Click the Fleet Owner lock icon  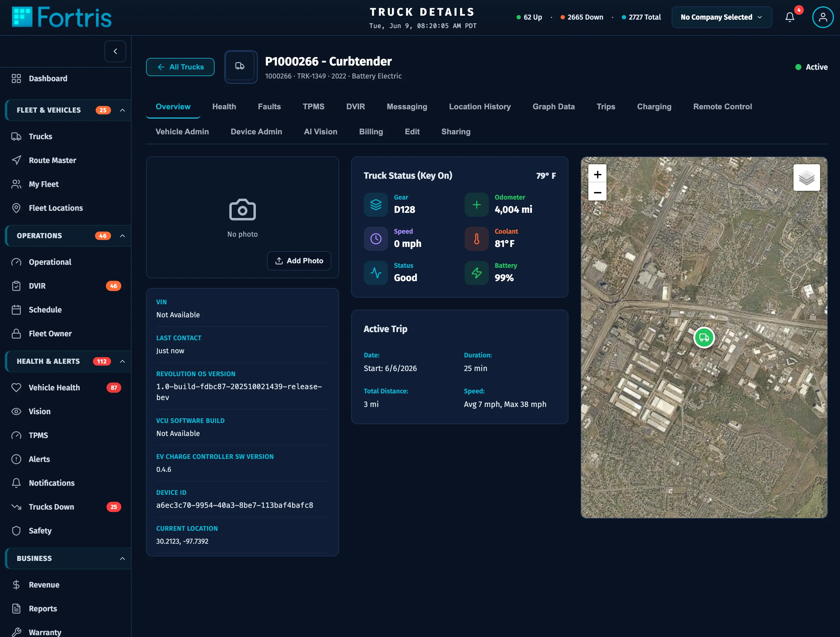click(16, 334)
